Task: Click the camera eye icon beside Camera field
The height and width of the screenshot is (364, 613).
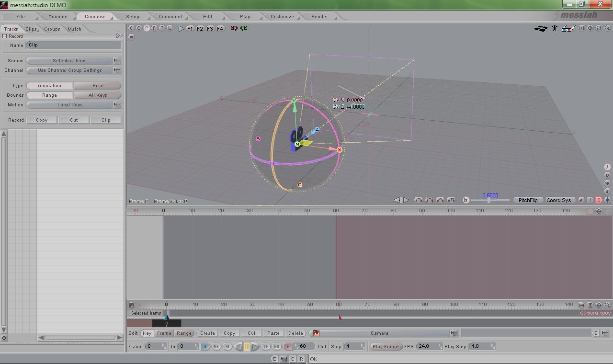Action: click(316, 333)
